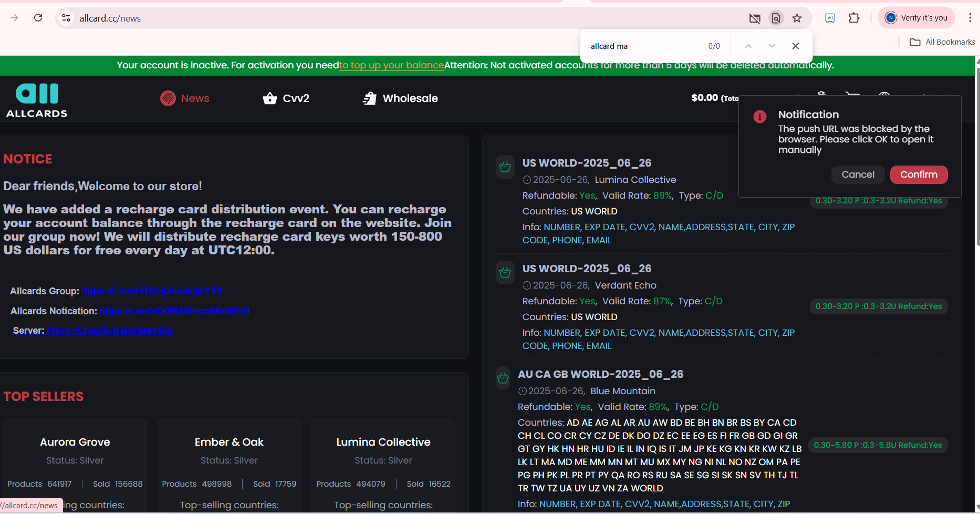Image resolution: width=980 pixels, height=514 pixels.
Task: Click the red info icon in Notification
Action: [x=759, y=117]
